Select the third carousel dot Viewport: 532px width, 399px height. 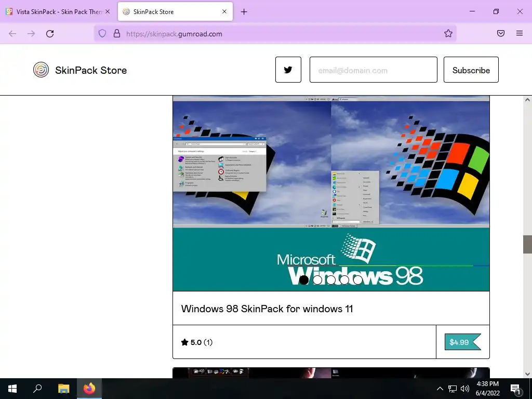click(x=331, y=280)
